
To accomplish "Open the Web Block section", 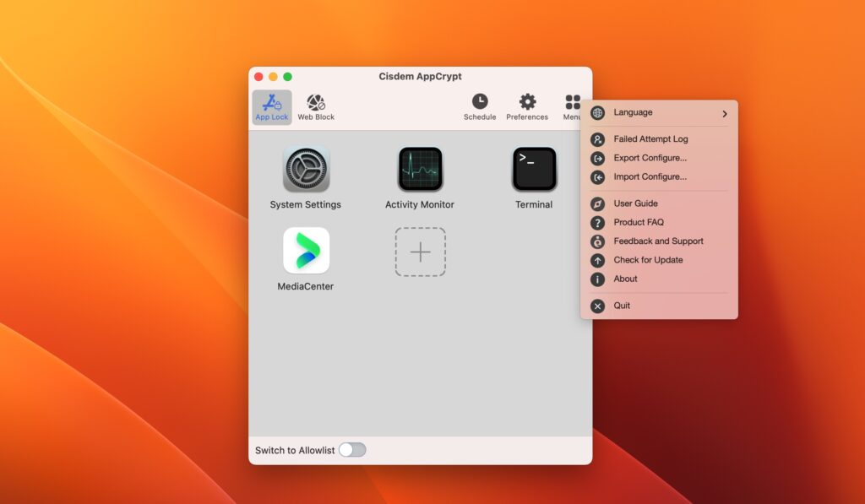I will click(x=316, y=106).
